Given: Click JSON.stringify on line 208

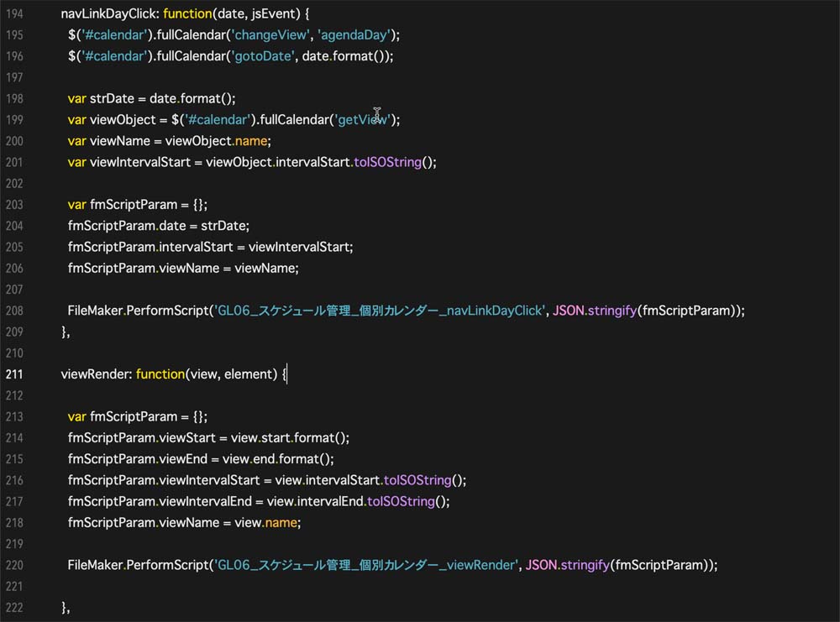Looking at the screenshot, I should (x=595, y=311).
